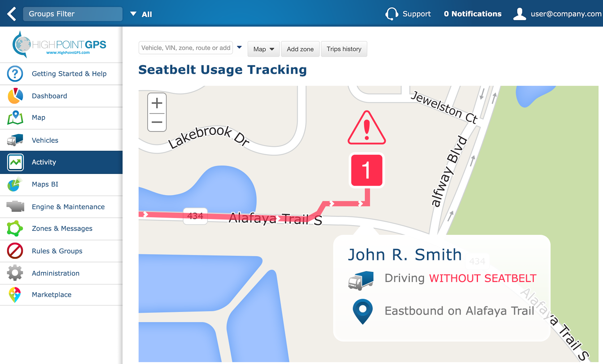603x364 pixels.
Task: Select the Dashboard pie chart icon
Action: coord(15,96)
